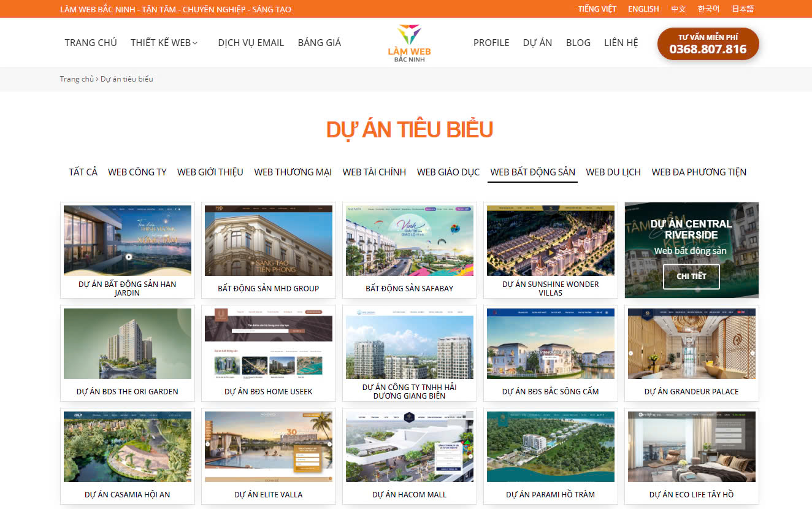
Task: Click the DỰ ÁN ECO LIFE TÂY HỒ title
Action: [692, 494]
